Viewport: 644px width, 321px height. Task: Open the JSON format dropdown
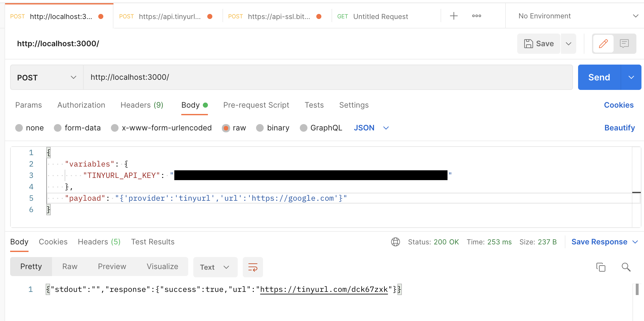(371, 128)
